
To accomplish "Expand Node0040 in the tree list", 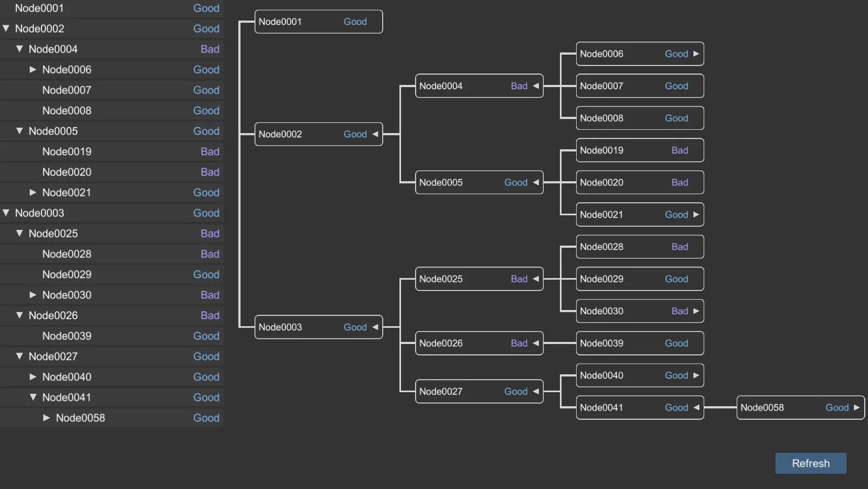I will coord(33,376).
